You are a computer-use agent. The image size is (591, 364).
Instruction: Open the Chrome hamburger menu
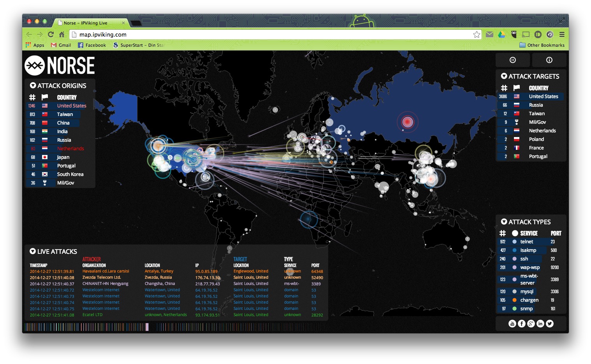pyautogui.click(x=562, y=34)
